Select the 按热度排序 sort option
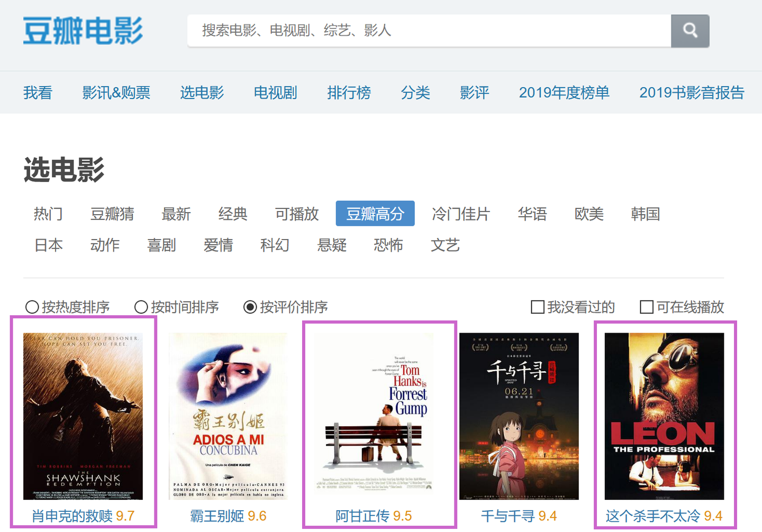 (69, 307)
